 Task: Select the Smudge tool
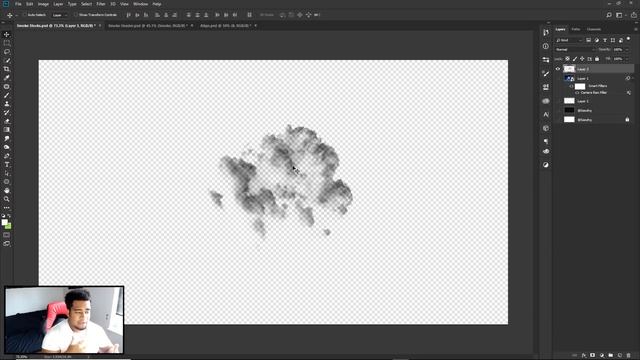(7, 138)
